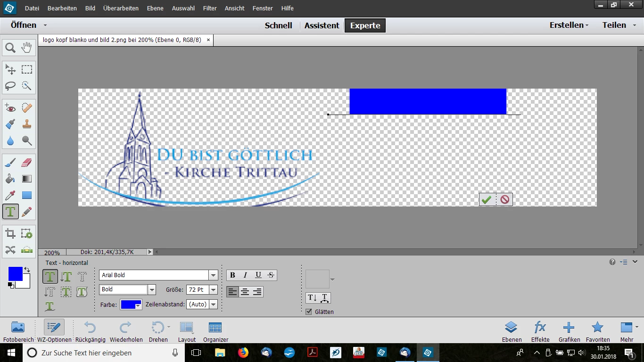Image resolution: width=644 pixels, height=362 pixels.
Task: Cancel text edit with red circle
Action: [x=504, y=200]
